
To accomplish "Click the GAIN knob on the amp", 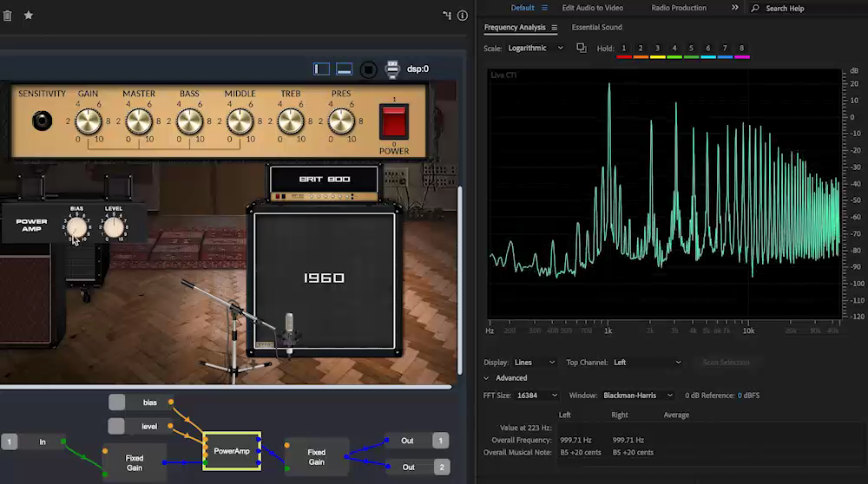I will (x=89, y=121).
